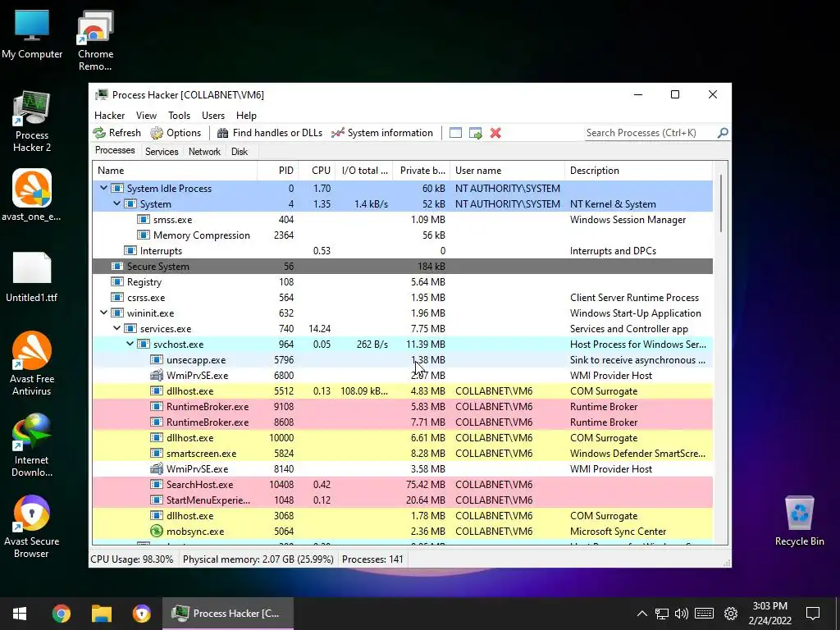Open the Hacker menu

tap(109, 115)
